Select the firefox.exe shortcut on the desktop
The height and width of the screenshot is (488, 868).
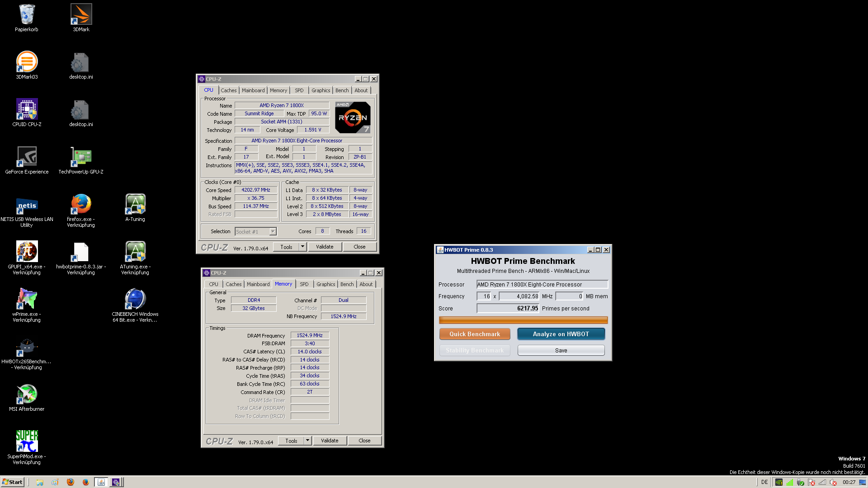pyautogui.click(x=81, y=211)
